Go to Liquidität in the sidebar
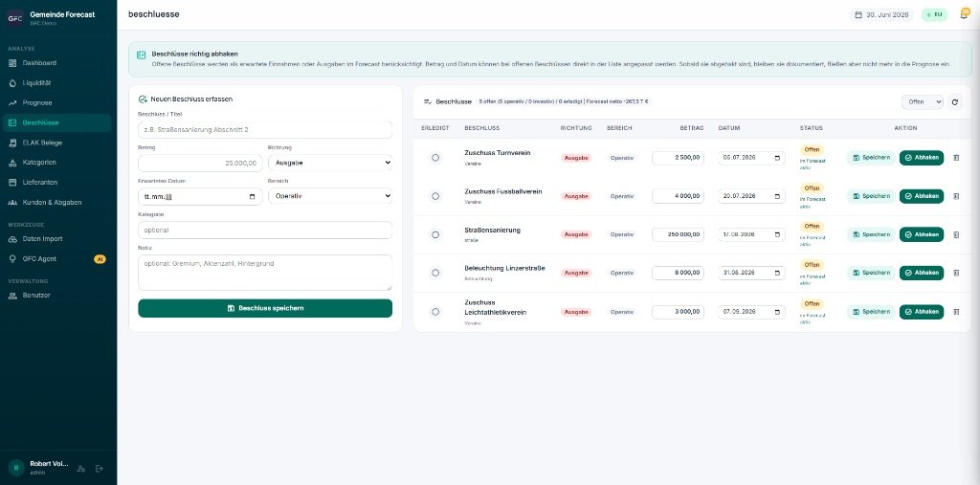This screenshot has height=485, width=980. (x=56, y=82)
